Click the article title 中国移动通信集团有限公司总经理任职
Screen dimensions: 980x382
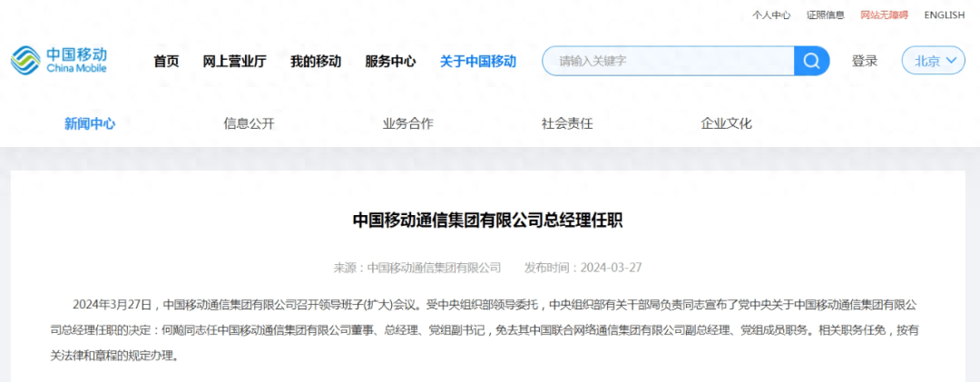pos(489,220)
